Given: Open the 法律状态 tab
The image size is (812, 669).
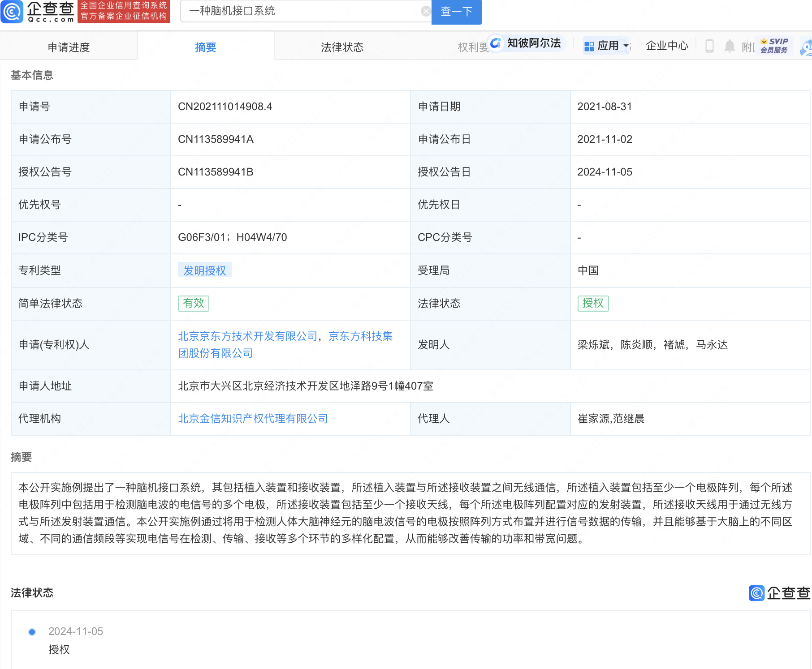Looking at the screenshot, I should tap(342, 47).
